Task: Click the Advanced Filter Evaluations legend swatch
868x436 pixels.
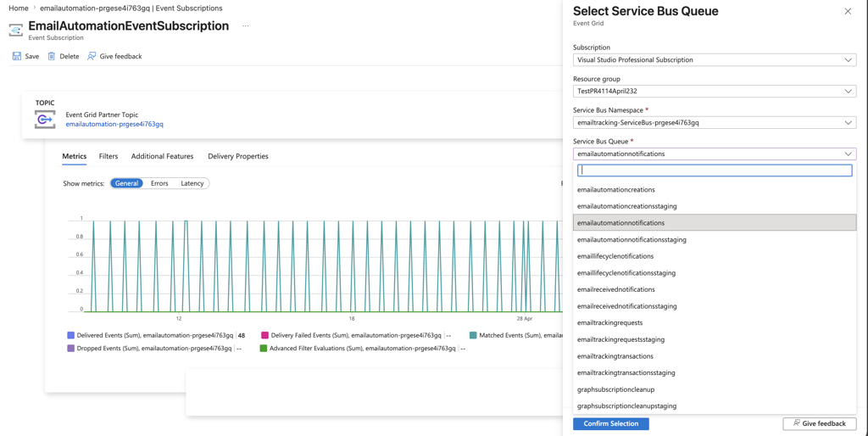Action: 263,349
